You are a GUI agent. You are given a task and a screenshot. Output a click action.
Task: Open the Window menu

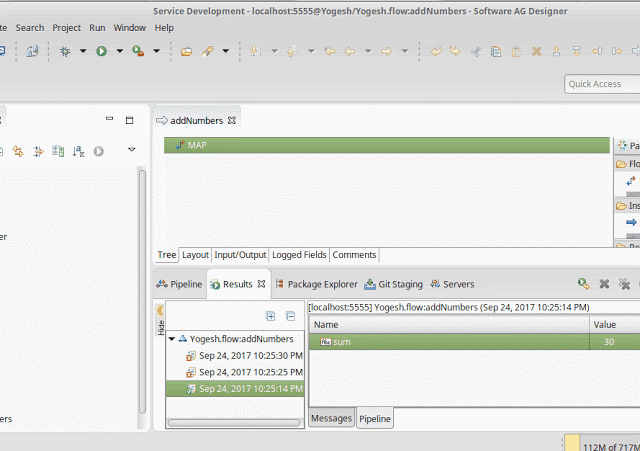(129, 28)
